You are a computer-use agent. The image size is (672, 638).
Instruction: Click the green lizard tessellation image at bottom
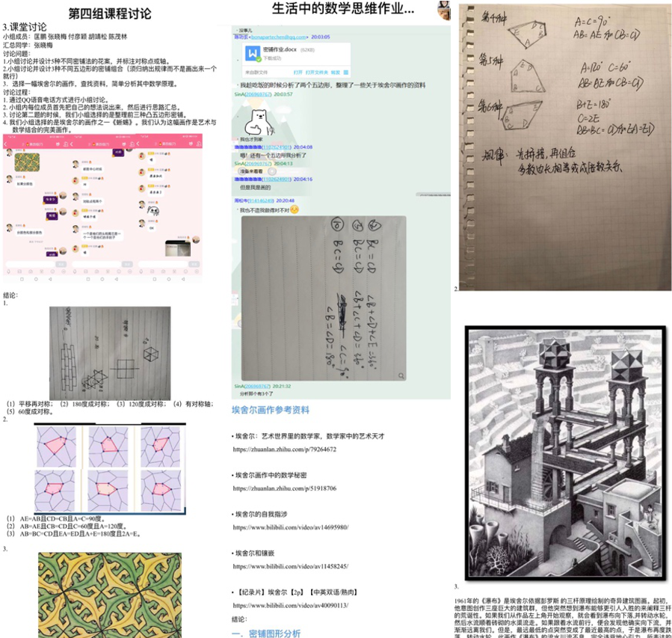[109, 595]
